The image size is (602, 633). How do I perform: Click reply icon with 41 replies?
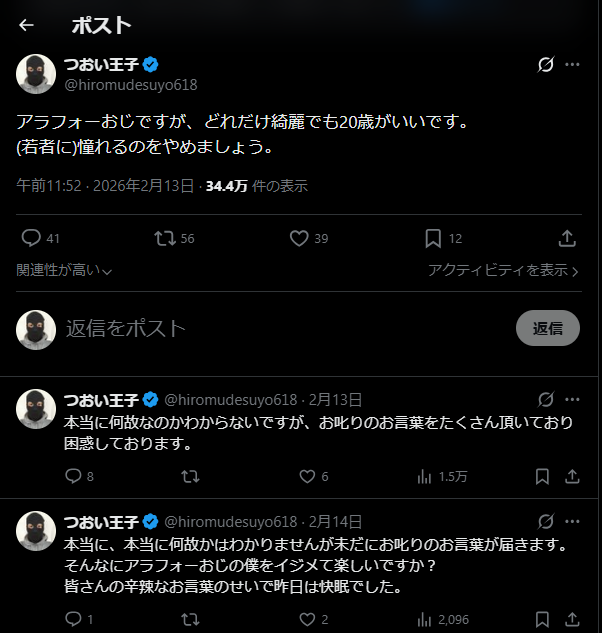(31, 238)
